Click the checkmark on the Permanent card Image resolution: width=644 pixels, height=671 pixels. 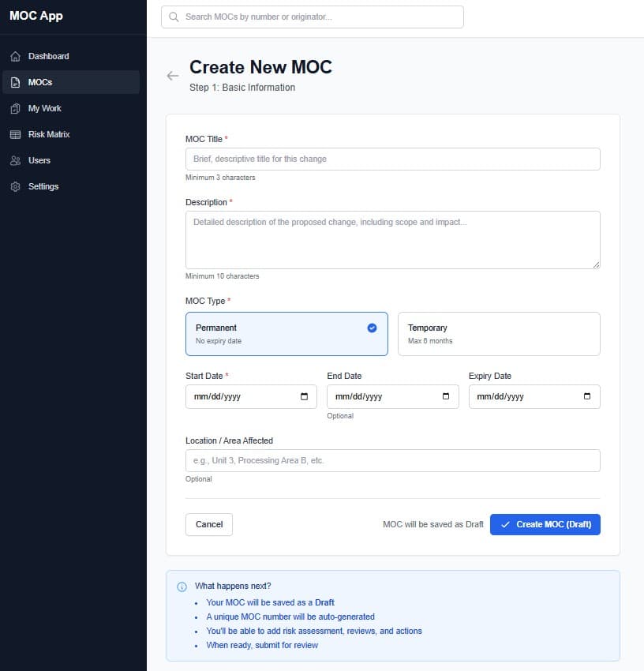[x=373, y=328]
